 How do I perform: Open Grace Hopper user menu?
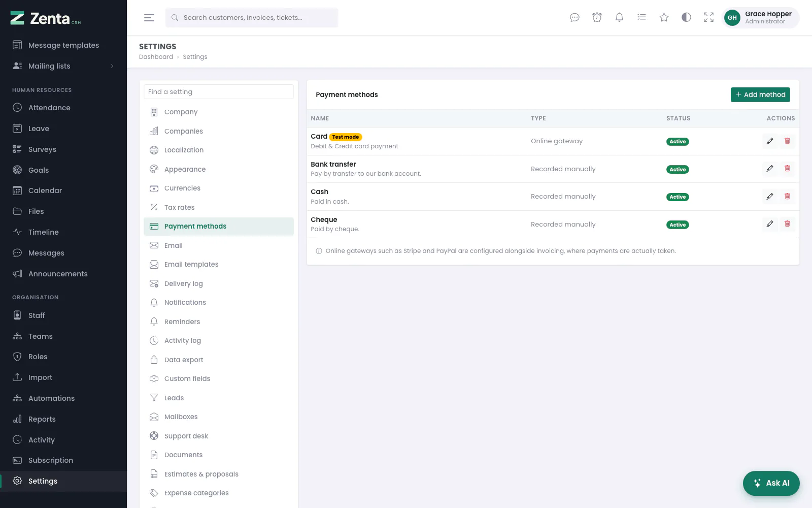(760, 18)
